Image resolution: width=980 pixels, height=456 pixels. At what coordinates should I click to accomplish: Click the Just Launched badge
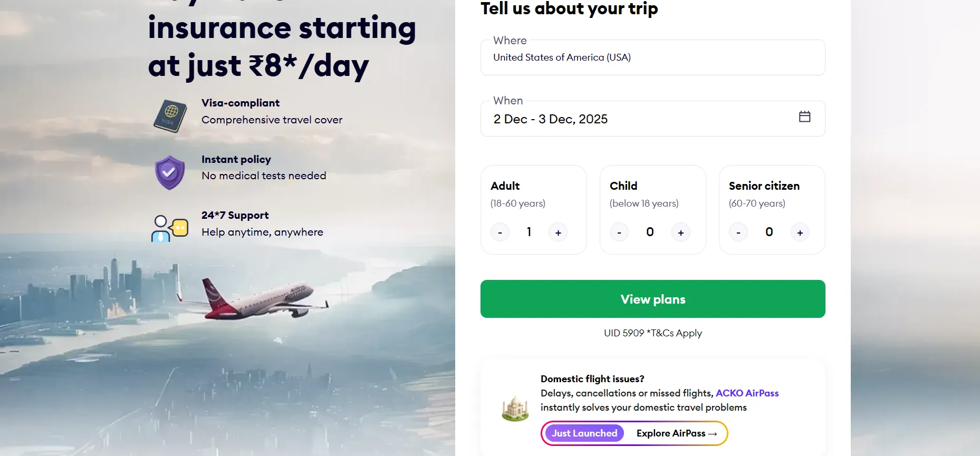coord(583,433)
